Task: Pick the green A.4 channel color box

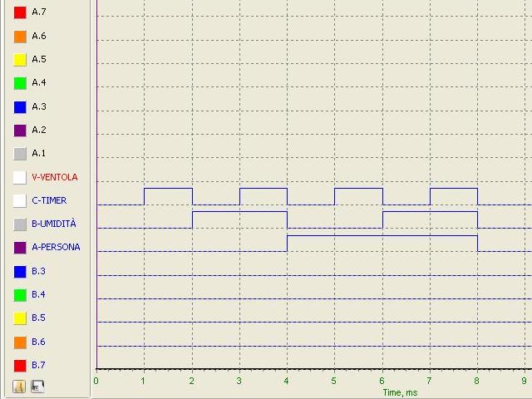Action: coord(20,83)
